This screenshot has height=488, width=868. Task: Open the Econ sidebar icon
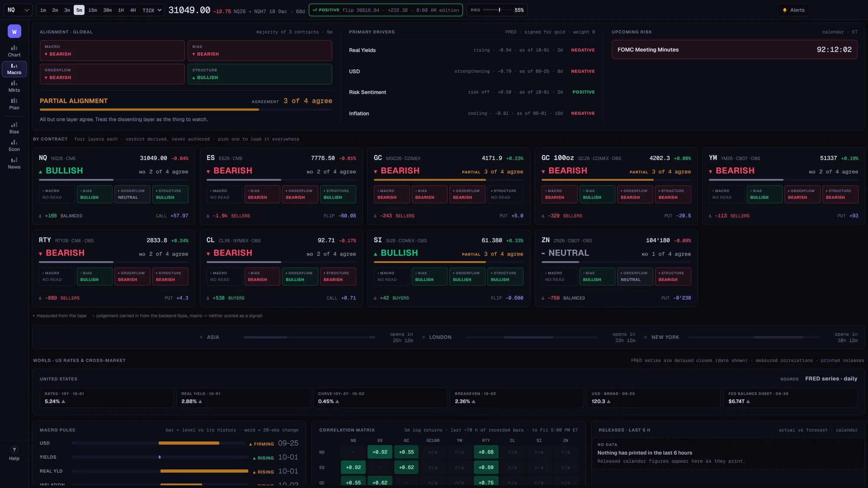[14, 146]
